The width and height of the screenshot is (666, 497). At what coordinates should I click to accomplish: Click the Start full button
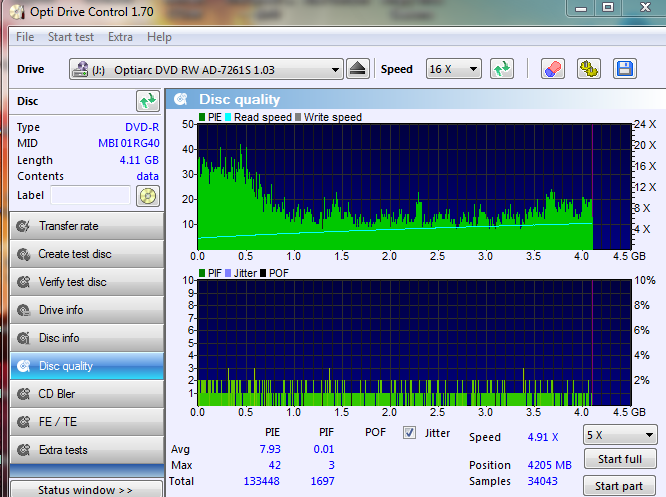click(620, 459)
